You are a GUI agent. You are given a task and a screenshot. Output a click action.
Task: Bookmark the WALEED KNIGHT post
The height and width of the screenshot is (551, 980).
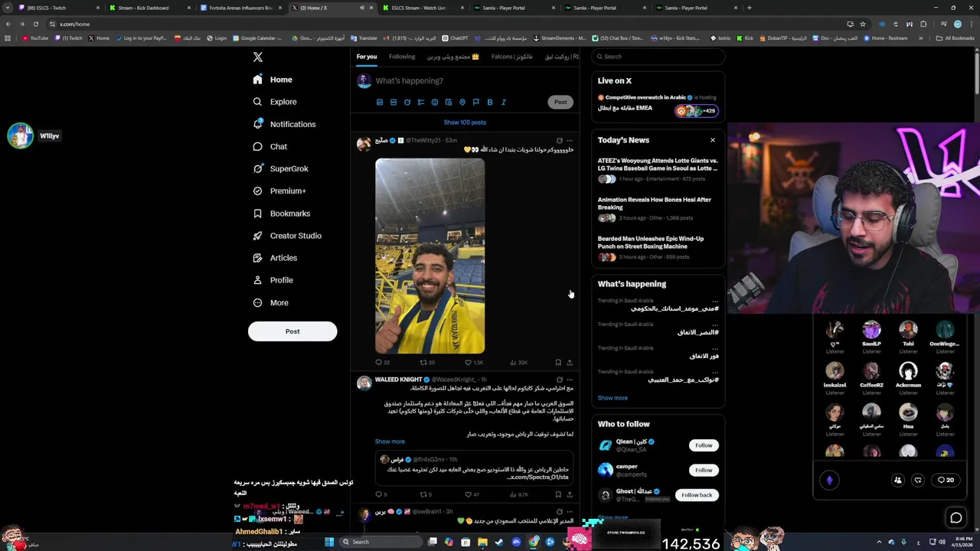(558, 494)
